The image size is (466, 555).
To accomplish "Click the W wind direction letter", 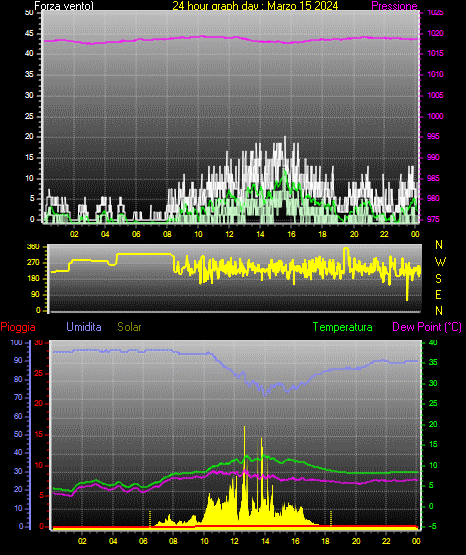I will [x=440, y=262].
